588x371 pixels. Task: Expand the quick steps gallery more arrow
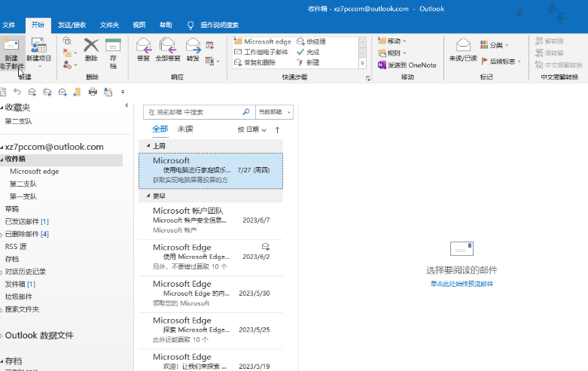click(x=362, y=64)
